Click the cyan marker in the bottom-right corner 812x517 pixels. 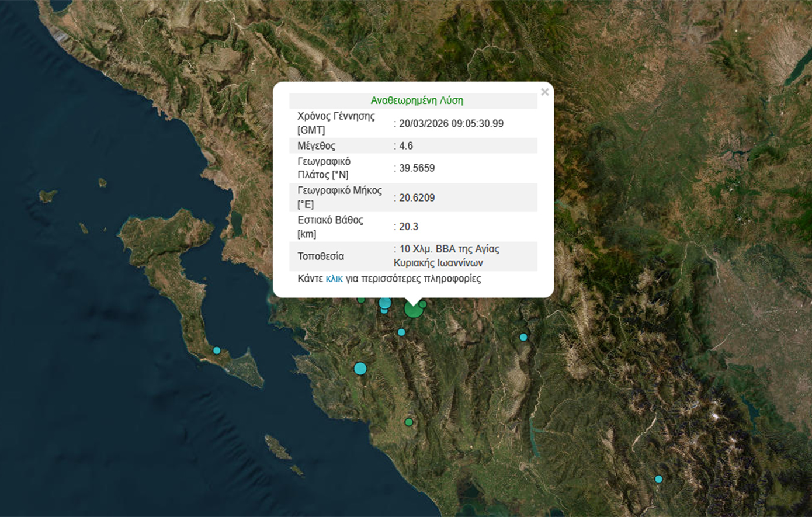click(x=658, y=479)
